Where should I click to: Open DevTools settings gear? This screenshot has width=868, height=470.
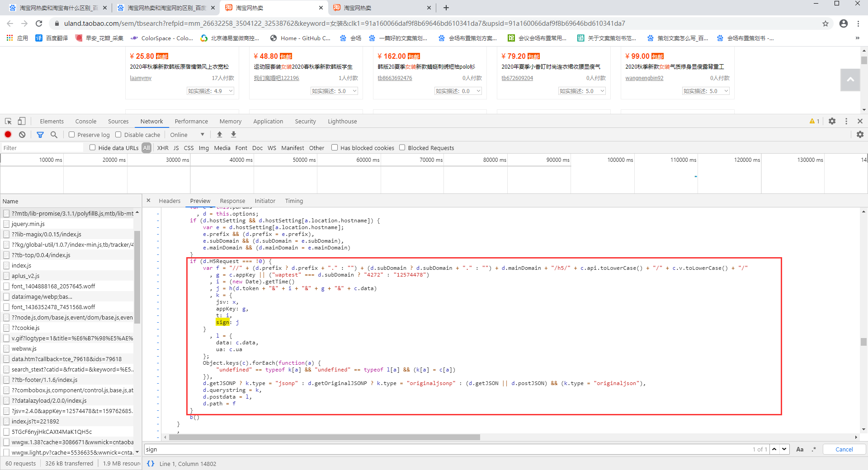pyautogui.click(x=832, y=121)
